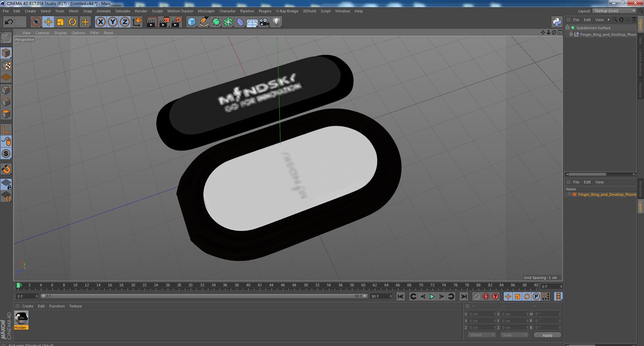Select the Move tool

tap(48, 22)
